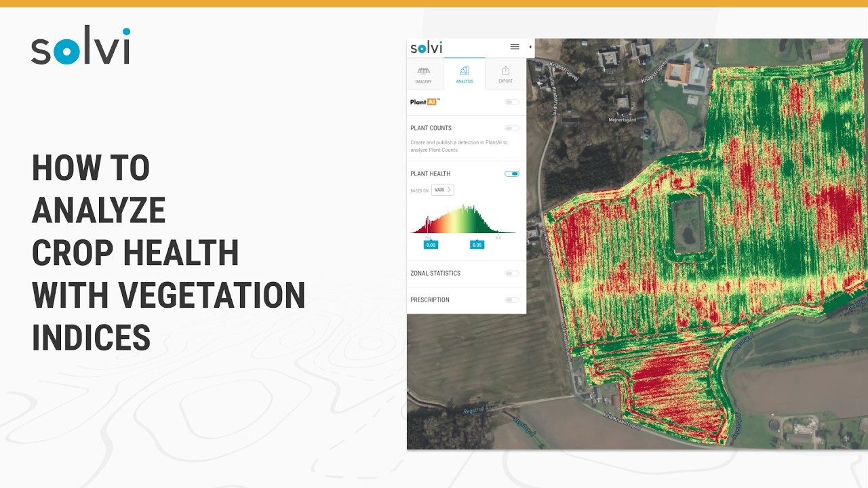Select the 0.02 lower histogram handle
Image resolution: width=868 pixels, height=488 pixels.
431,245
